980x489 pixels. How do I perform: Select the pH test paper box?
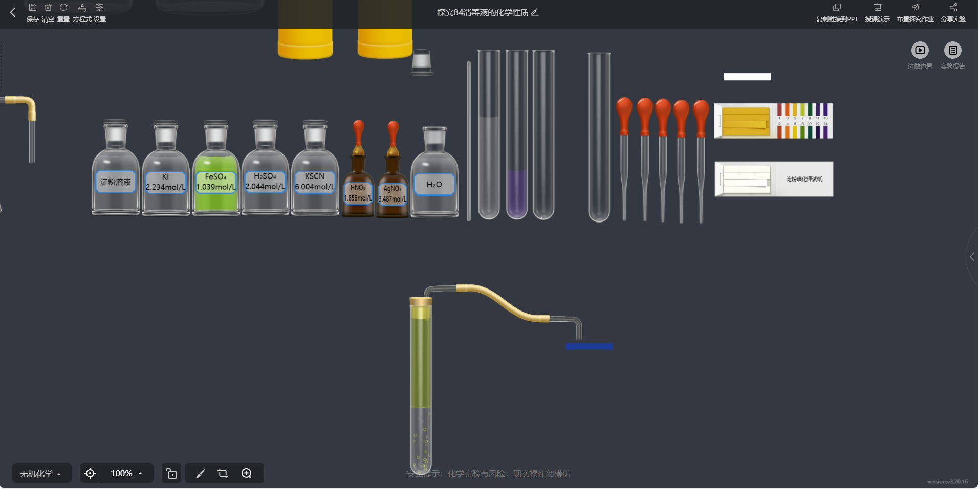pos(773,121)
